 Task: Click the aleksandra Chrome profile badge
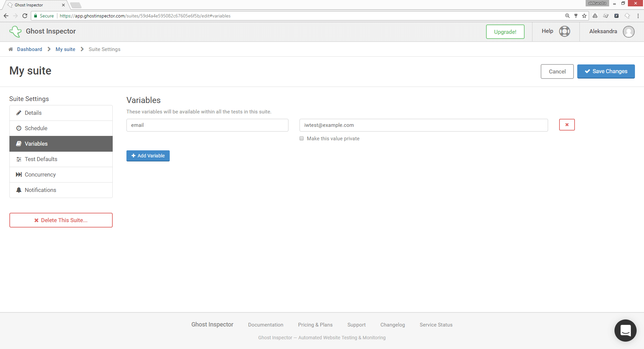[597, 3]
